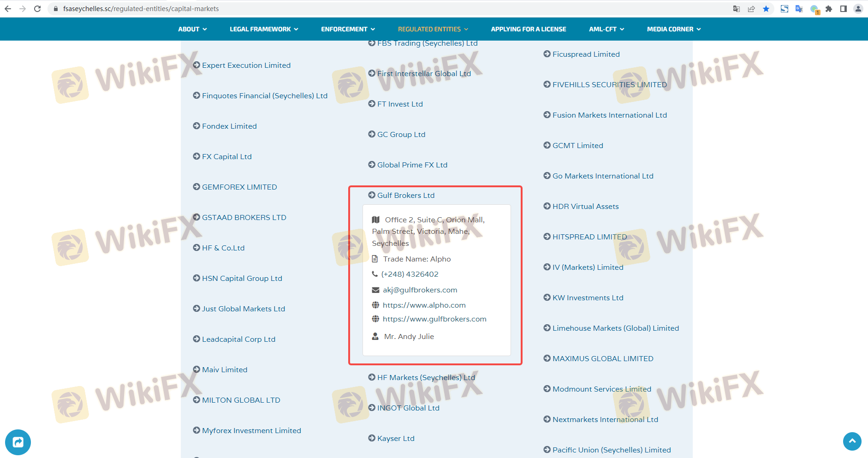Image resolution: width=868 pixels, height=458 pixels.
Task: Click the blue share floating button
Action: click(x=18, y=442)
